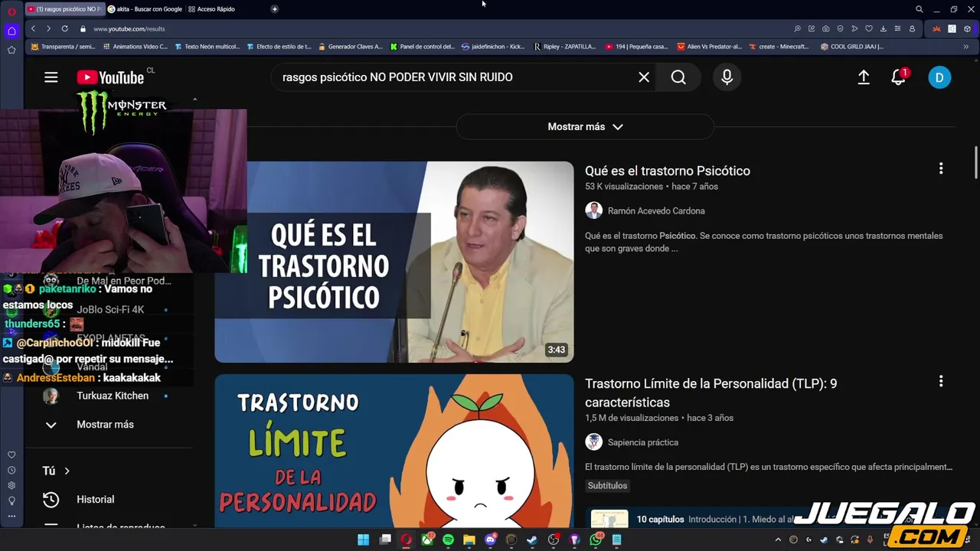980x551 pixels.
Task: Go forward with the browser forward arrow
Action: click(x=48, y=28)
